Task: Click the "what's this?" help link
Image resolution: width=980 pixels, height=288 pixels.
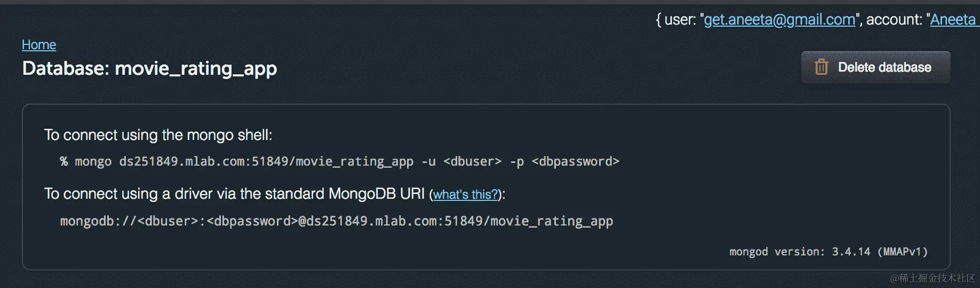Action: coord(465,194)
